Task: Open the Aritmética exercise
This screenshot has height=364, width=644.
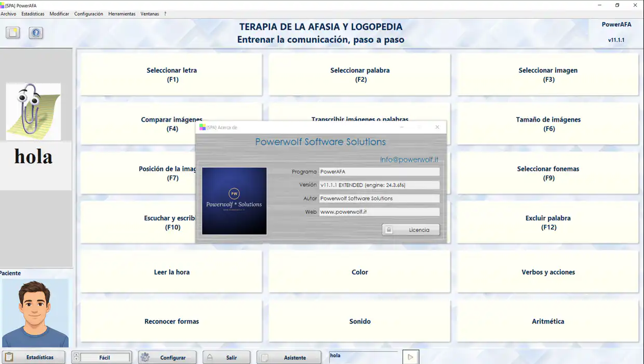Action: click(548, 321)
